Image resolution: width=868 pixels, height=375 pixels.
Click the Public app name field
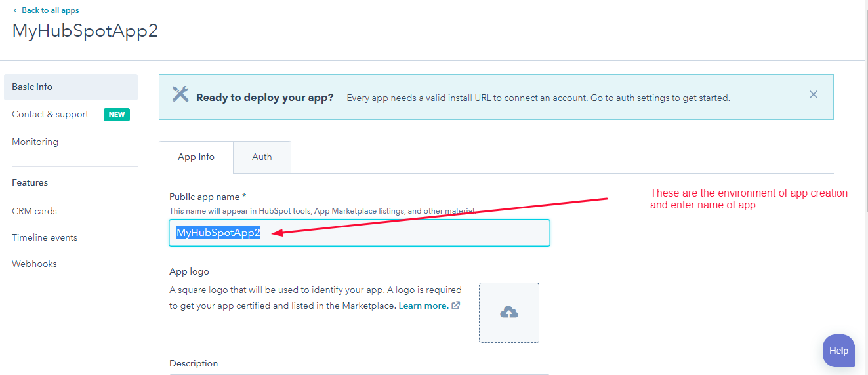tap(360, 233)
